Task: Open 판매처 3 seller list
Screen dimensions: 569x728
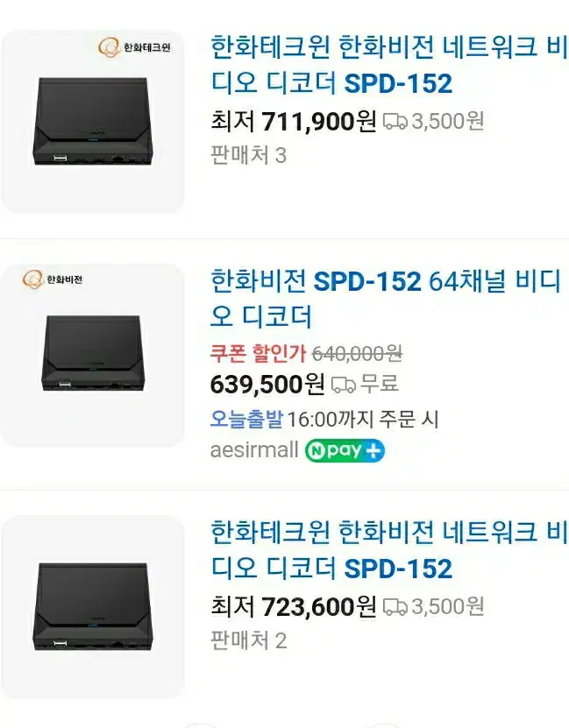Action: [248, 155]
